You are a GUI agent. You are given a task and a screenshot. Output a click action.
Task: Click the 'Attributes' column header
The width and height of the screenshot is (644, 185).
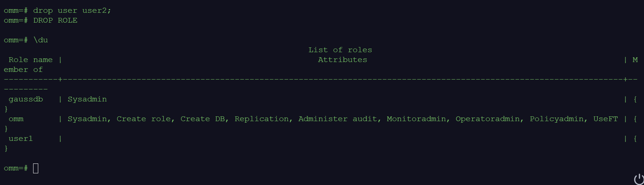tap(343, 60)
